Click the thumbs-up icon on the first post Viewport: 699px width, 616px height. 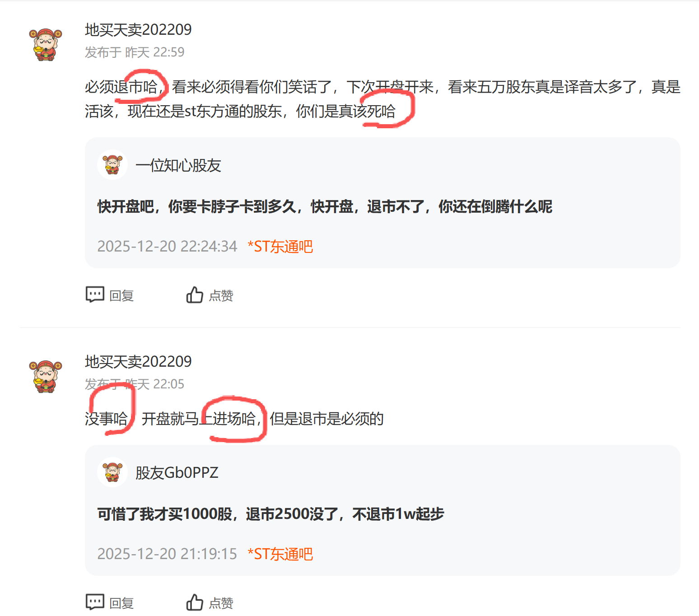click(x=195, y=294)
